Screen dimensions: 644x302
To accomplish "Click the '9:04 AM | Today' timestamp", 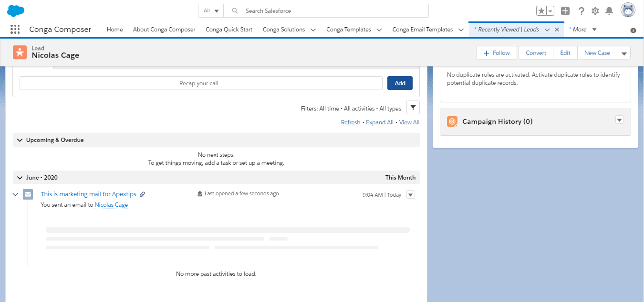I will tap(382, 195).
